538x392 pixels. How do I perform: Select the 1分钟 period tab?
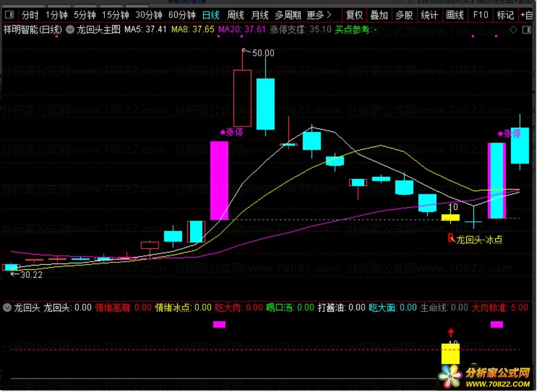[x=56, y=15]
